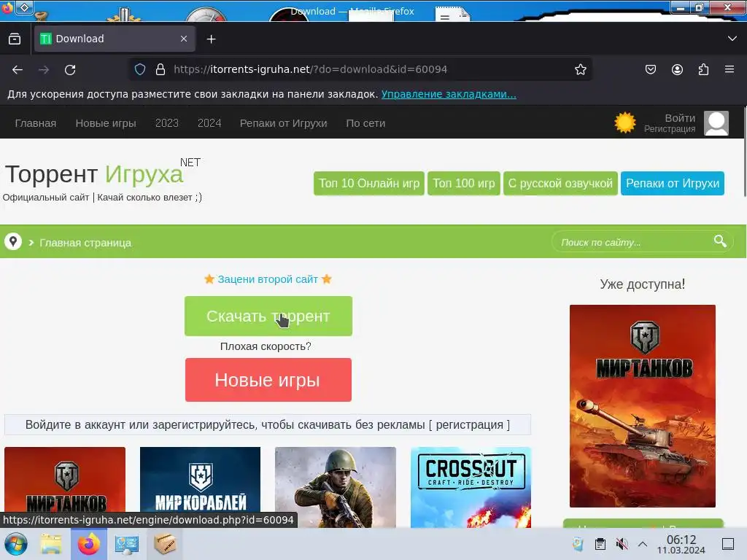The width and height of the screenshot is (747, 560).
Task: Open the Зацени второй сайт link
Action: [x=268, y=279]
